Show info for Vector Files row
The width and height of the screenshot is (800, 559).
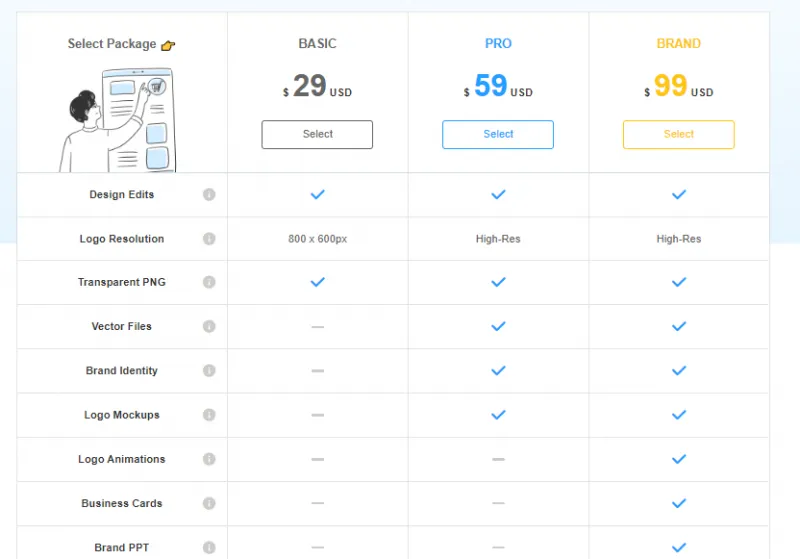coord(209,327)
